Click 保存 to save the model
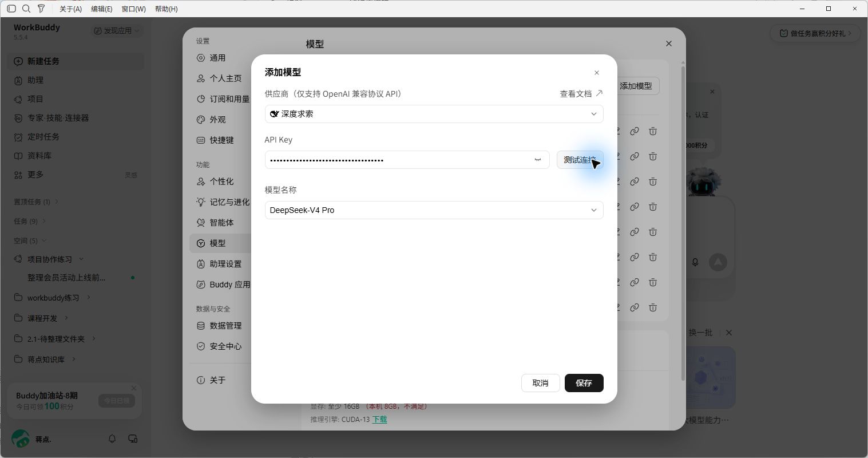The height and width of the screenshot is (458, 868). coord(584,383)
